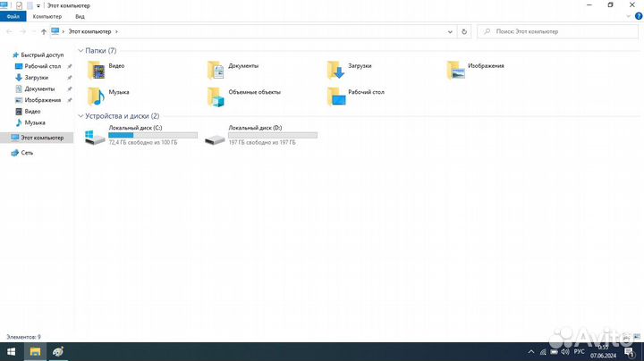
Task: Go up one level with Up arrow
Action: point(42,31)
